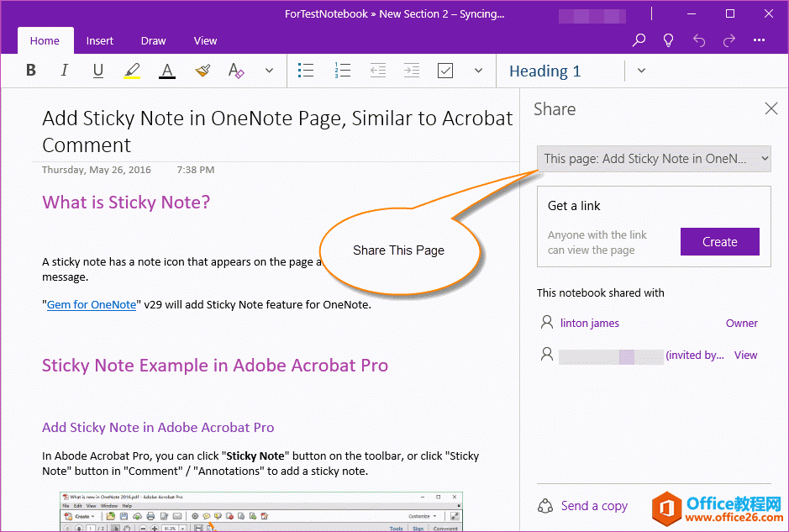Open Tell Me lightbulb assistant

click(x=668, y=40)
